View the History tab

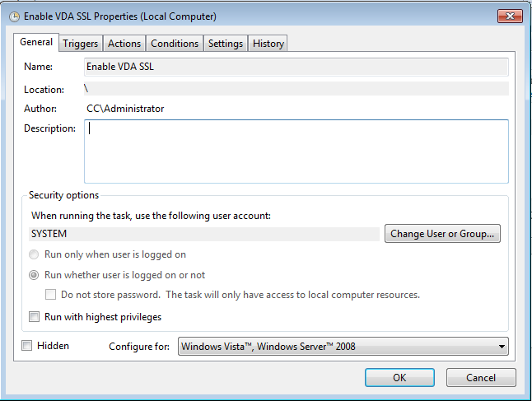pyautogui.click(x=268, y=44)
